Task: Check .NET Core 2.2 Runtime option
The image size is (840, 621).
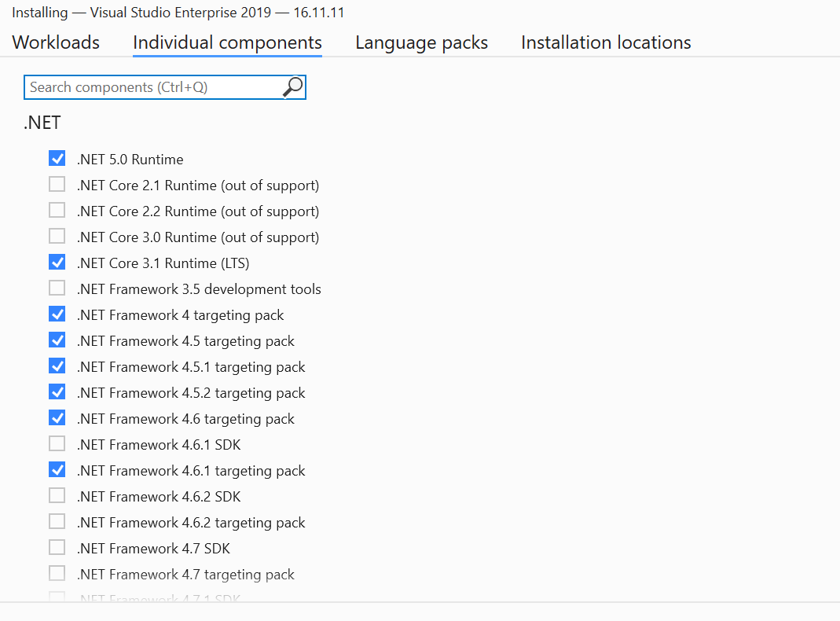Action: point(57,210)
